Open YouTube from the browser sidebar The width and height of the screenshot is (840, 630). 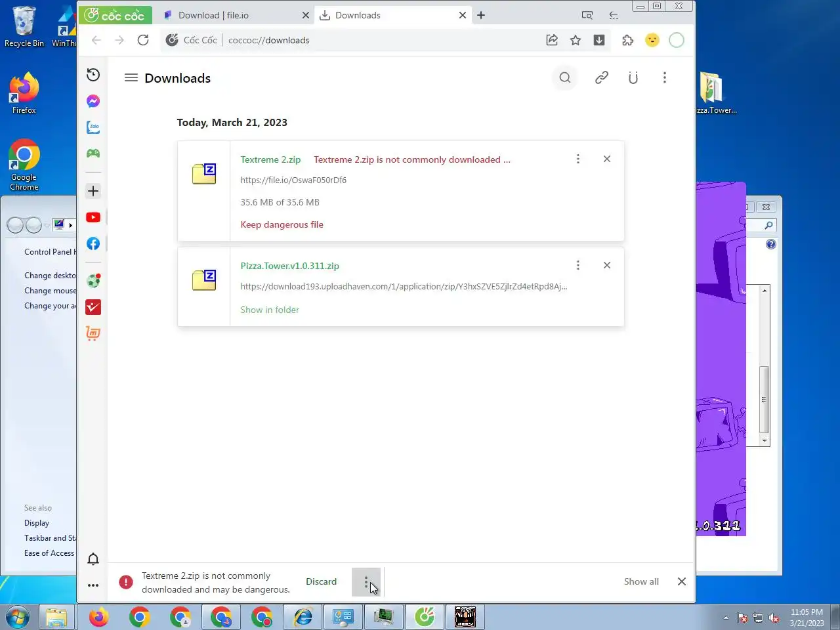(x=93, y=217)
